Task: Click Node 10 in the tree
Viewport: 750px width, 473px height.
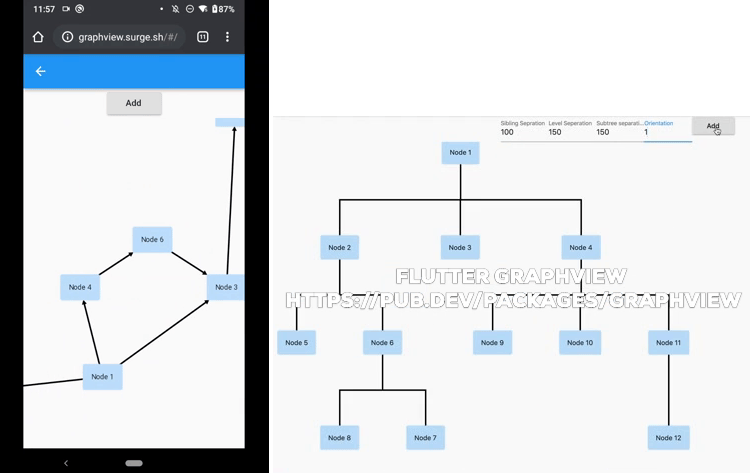Action: click(x=580, y=342)
